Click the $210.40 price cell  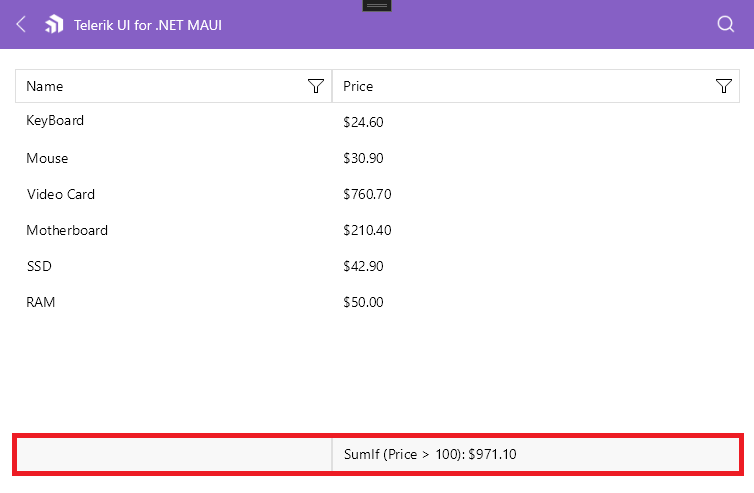coord(367,230)
